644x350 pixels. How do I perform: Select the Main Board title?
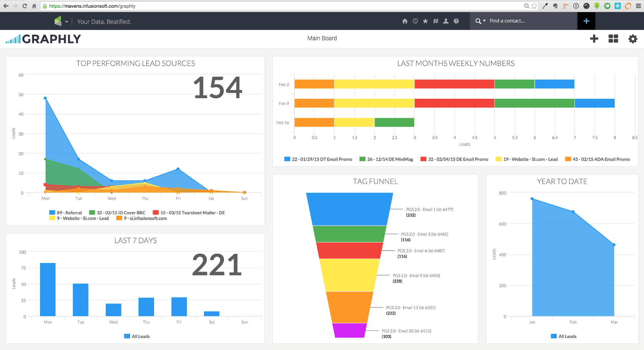point(322,38)
